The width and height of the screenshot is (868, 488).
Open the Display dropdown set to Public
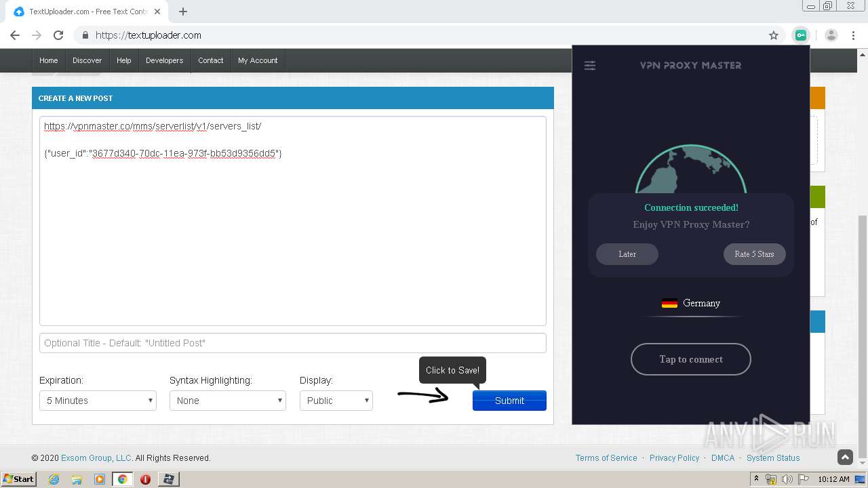tap(336, 401)
